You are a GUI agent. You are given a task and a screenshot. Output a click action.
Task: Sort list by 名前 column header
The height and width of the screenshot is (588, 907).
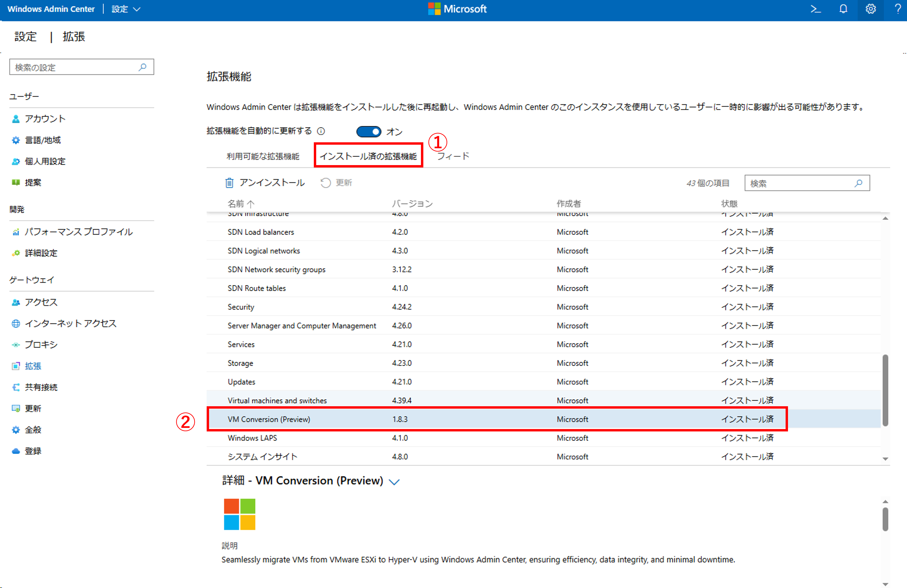coord(236,204)
